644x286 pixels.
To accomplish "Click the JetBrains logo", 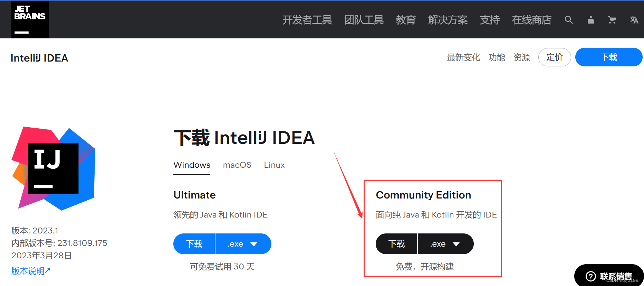I will (30, 20).
